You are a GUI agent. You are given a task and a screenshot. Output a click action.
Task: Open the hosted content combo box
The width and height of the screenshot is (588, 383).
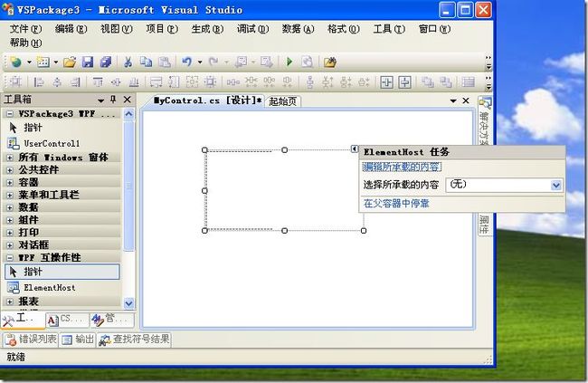pyautogui.click(x=504, y=185)
